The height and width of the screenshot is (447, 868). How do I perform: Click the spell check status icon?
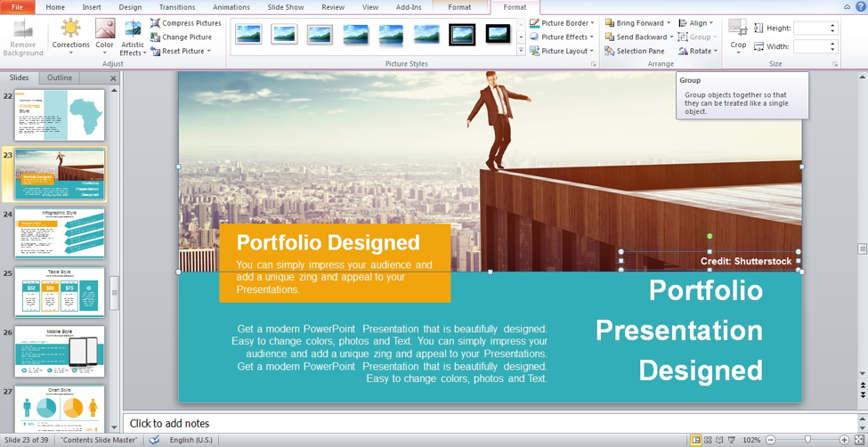(154, 440)
